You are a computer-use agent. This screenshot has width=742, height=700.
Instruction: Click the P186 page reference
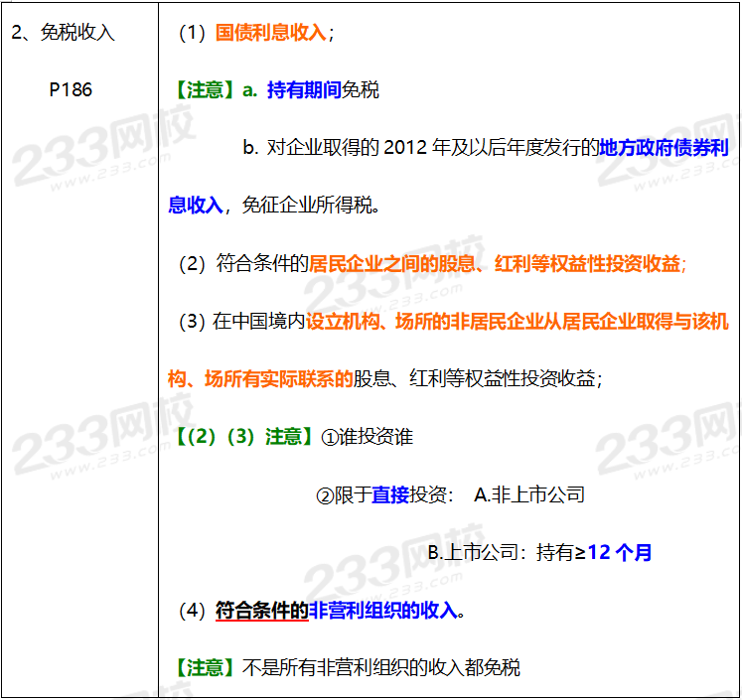tap(71, 90)
